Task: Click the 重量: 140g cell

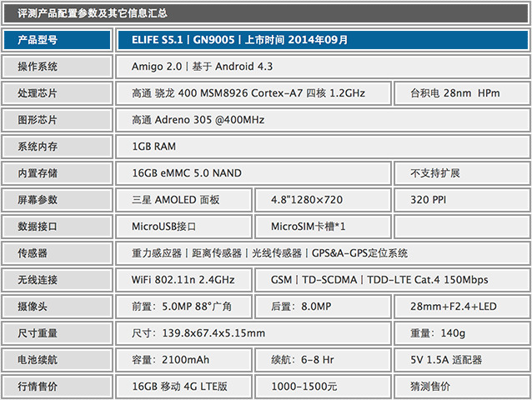Action: 460,333
